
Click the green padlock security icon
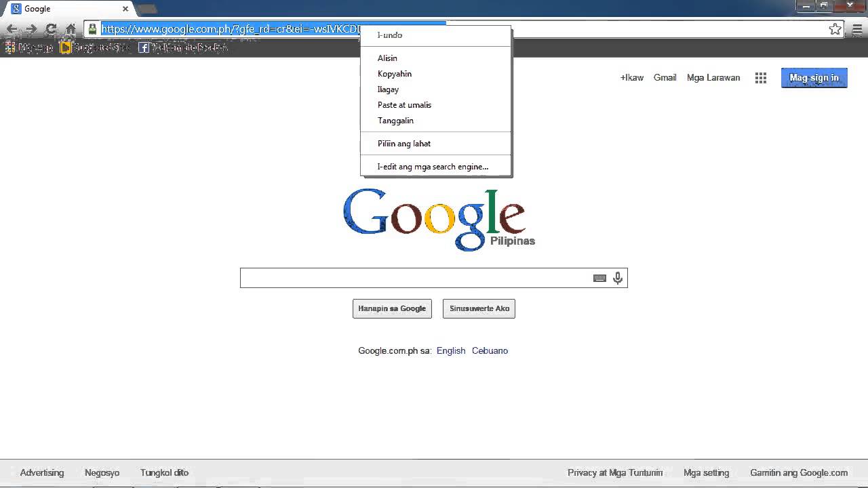pyautogui.click(x=93, y=28)
